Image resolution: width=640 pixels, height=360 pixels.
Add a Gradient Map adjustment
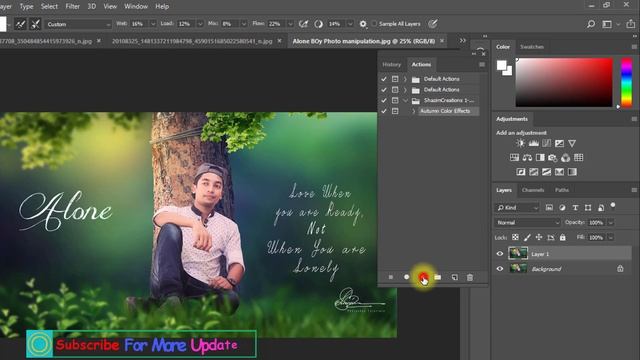point(572,172)
